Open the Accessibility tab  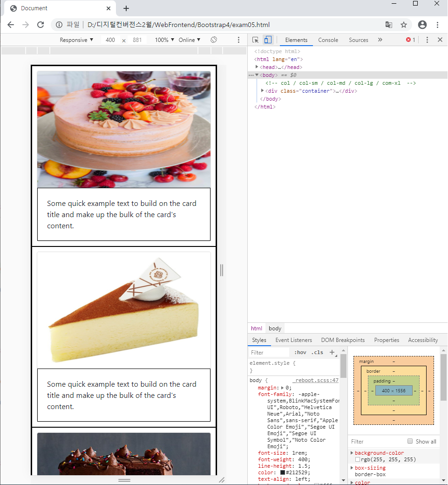click(423, 340)
